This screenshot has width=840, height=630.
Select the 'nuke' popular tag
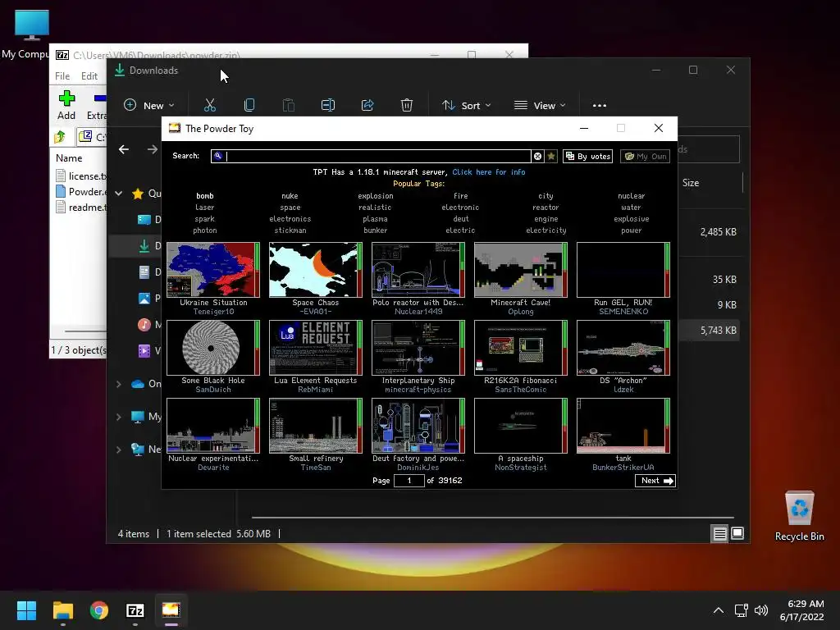(x=290, y=195)
